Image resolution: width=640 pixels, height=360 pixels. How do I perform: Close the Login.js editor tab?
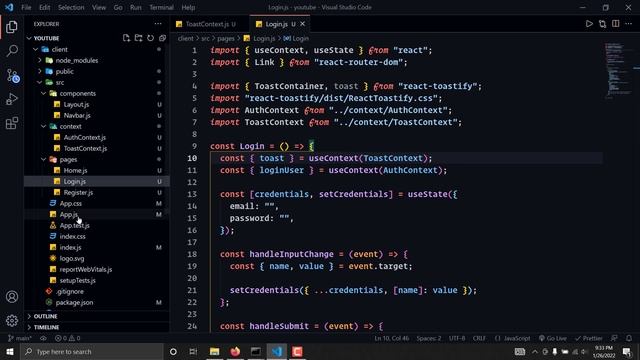click(x=302, y=24)
